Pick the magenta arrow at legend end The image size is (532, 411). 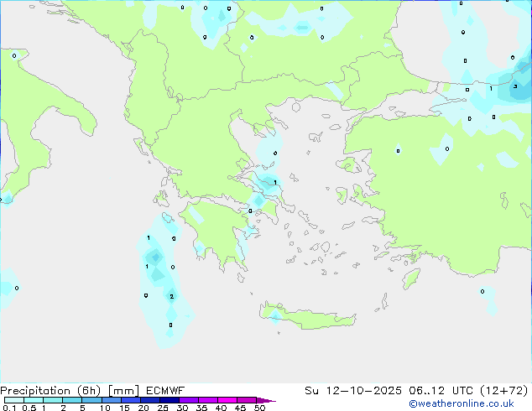(x=267, y=401)
